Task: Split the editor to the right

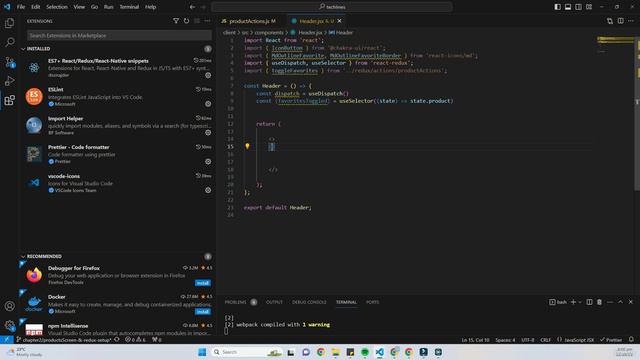Action: point(620,21)
